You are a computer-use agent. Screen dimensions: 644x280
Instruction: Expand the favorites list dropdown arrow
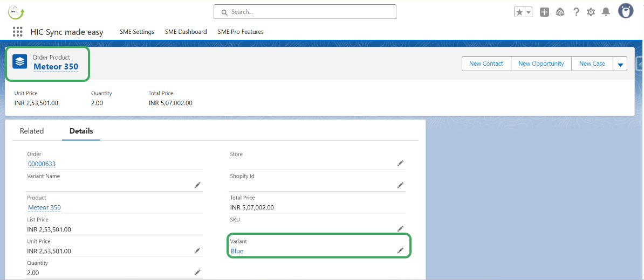click(529, 12)
